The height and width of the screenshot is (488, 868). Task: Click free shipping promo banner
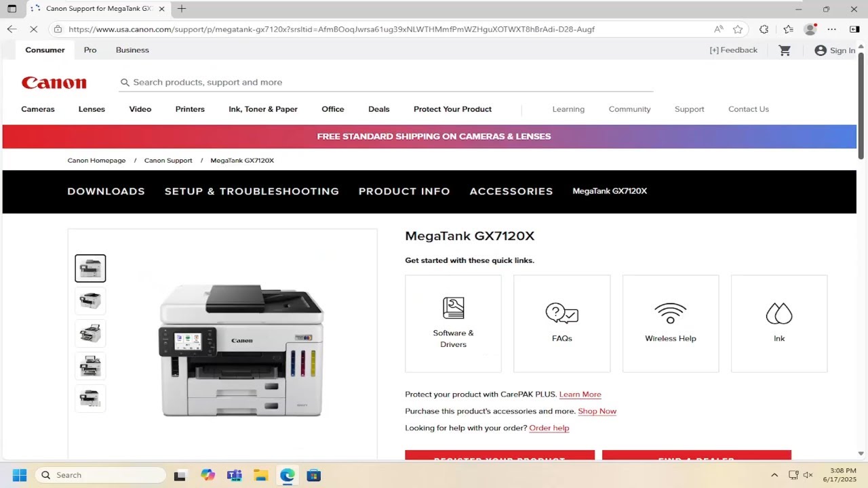coord(429,136)
